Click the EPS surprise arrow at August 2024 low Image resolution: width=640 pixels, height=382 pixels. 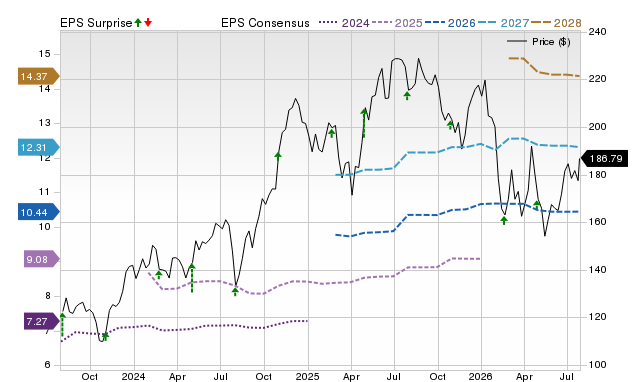(235, 291)
